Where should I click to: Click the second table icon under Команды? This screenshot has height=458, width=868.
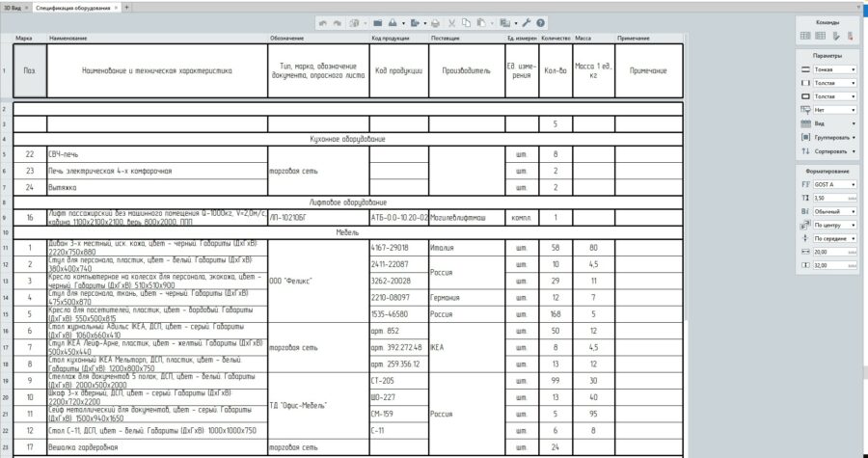pos(821,36)
